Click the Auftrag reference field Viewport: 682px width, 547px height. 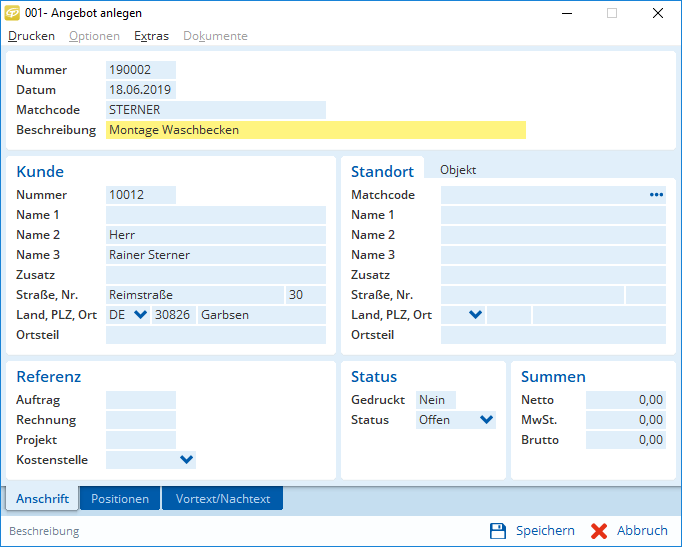tap(140, 400)
